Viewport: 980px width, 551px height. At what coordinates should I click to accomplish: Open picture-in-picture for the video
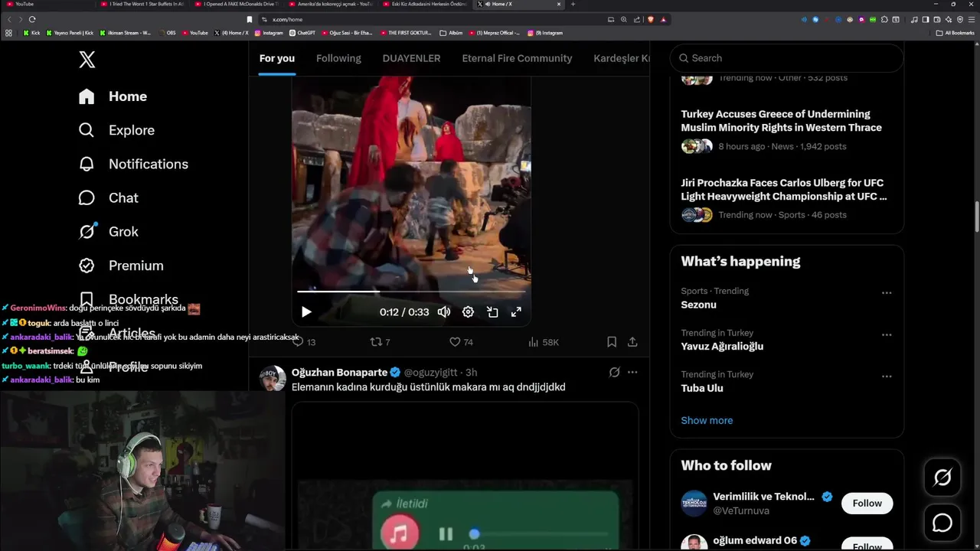click(x=492, y=312)
